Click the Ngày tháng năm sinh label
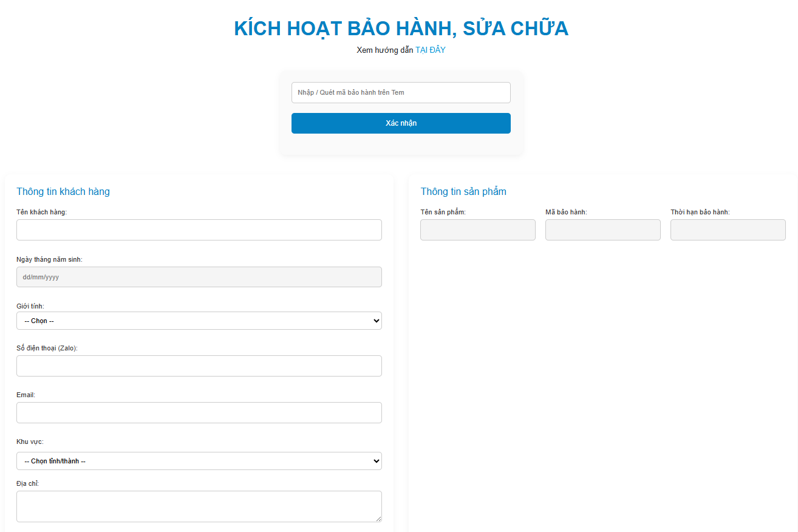 tap(49, 259)
